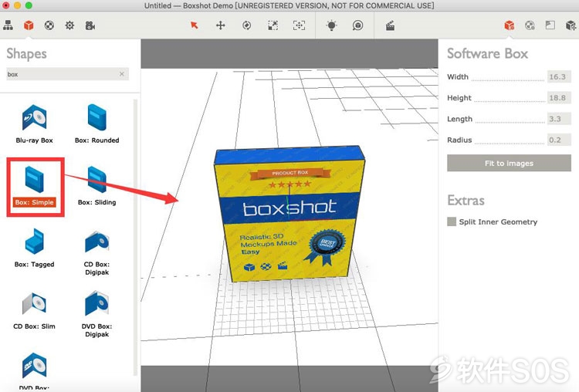Open the settings gear panel icon
The height and width of the screenshot is (392, 579).
tap(69, 25)
